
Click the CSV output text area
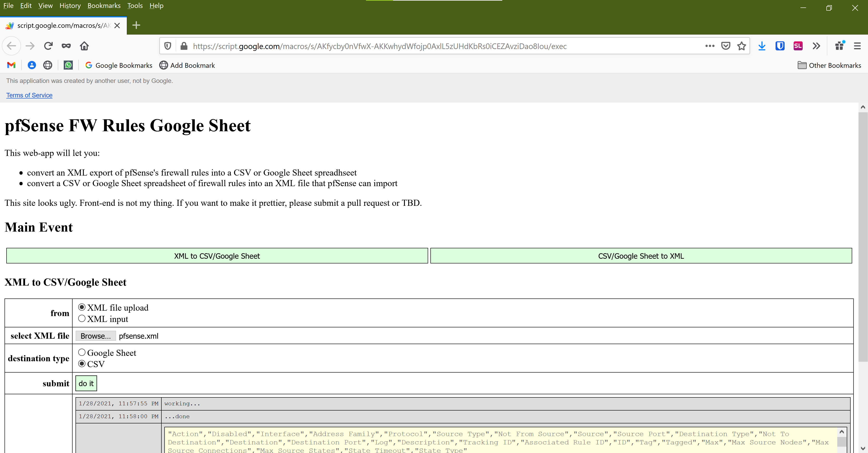[x=500, y=441]
